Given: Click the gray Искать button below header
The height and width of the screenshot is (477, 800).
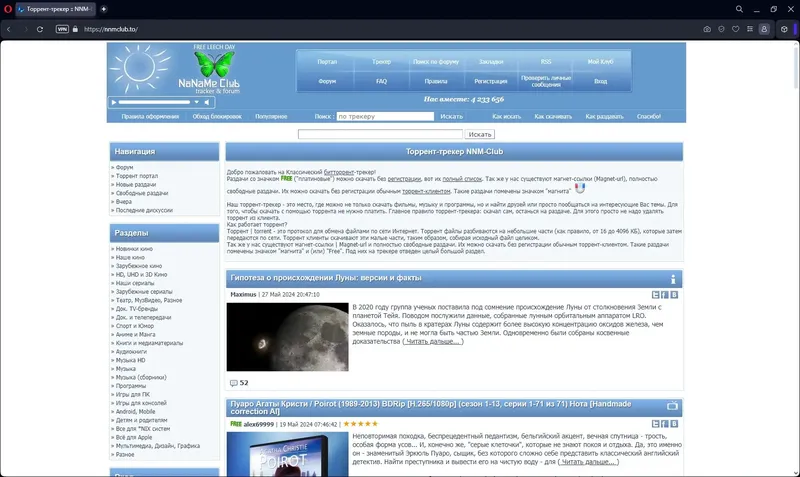Looking at the screenshot, I should [x=480, y=134].
